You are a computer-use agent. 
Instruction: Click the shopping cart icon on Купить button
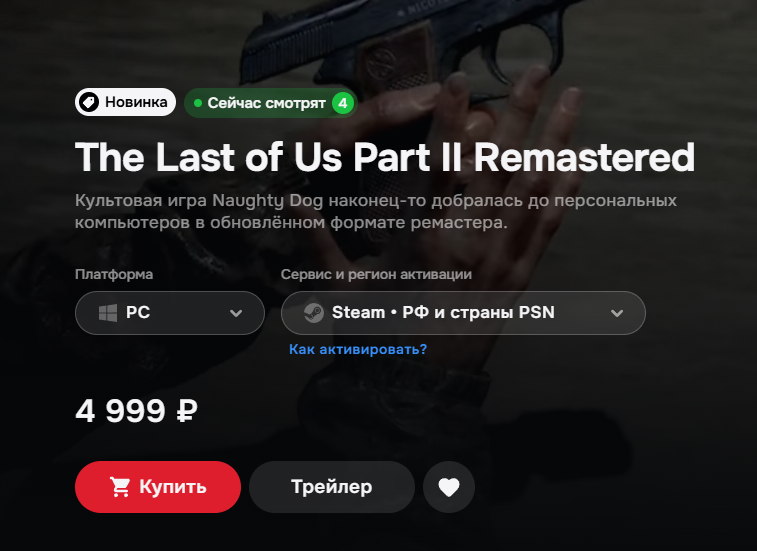point(120,487)
